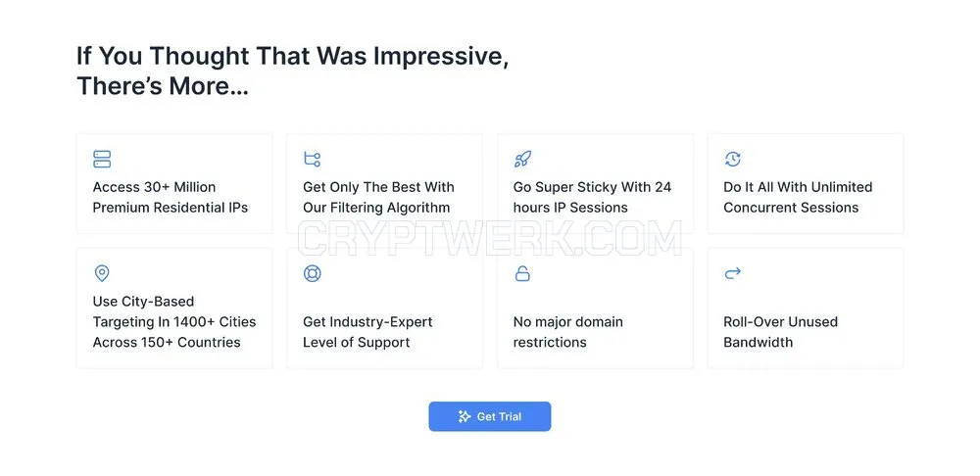Click Go Super Sticky 24 hours text
Viewport: 980px width, 476px height.
(x=592, y=198)
